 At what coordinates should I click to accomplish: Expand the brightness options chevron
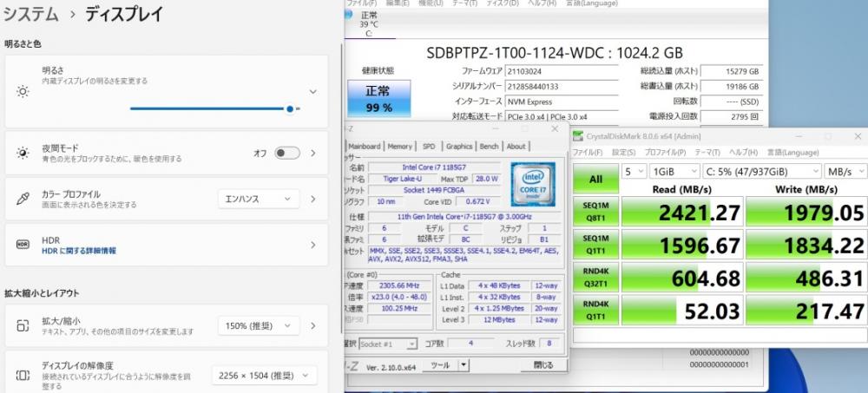pyautogui.click(x=312, y=92)
